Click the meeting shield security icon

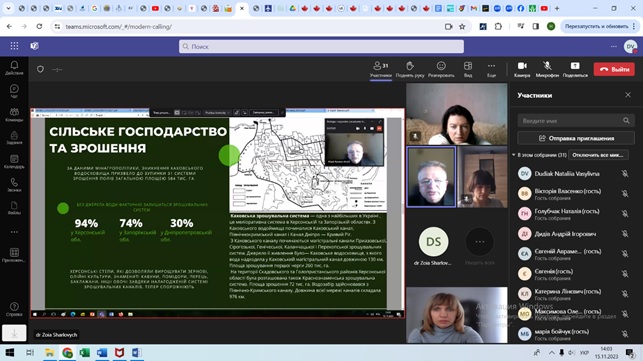tap(40, 69)
